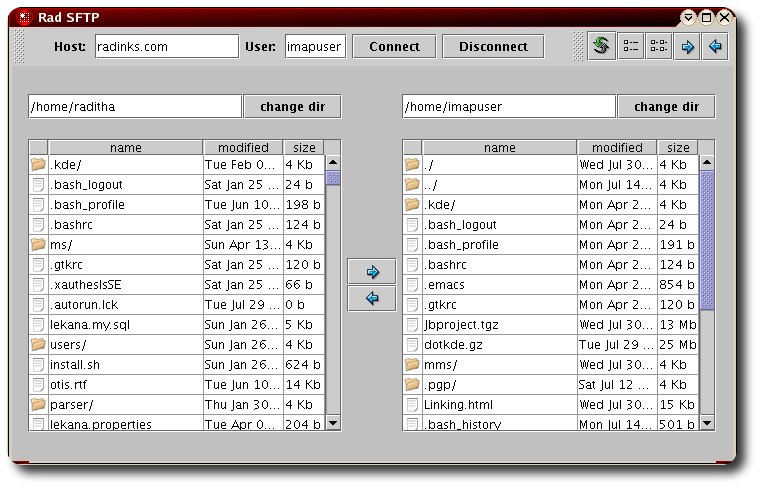This screenshot has width=760, height=488.
Task: Click file icon next to dotkde.gz
Action: pyautogui.click(x=412, y=345)
